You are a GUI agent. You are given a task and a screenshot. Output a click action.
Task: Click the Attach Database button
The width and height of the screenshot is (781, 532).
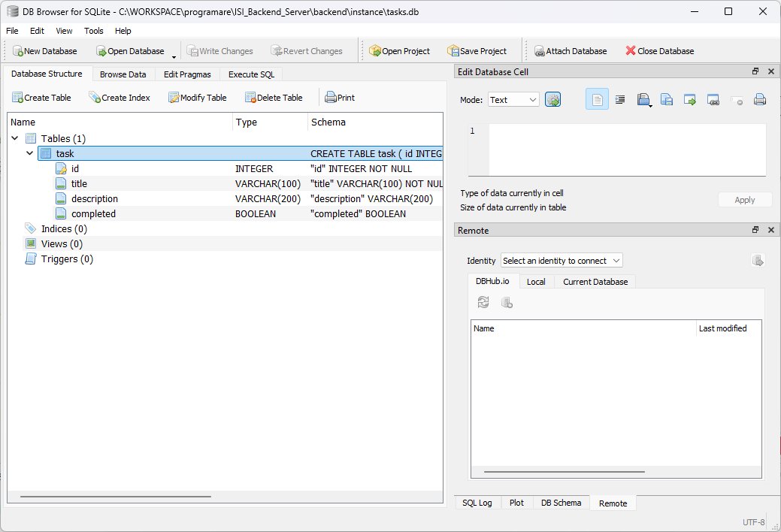pyautogui.click(x=571, y=50)
